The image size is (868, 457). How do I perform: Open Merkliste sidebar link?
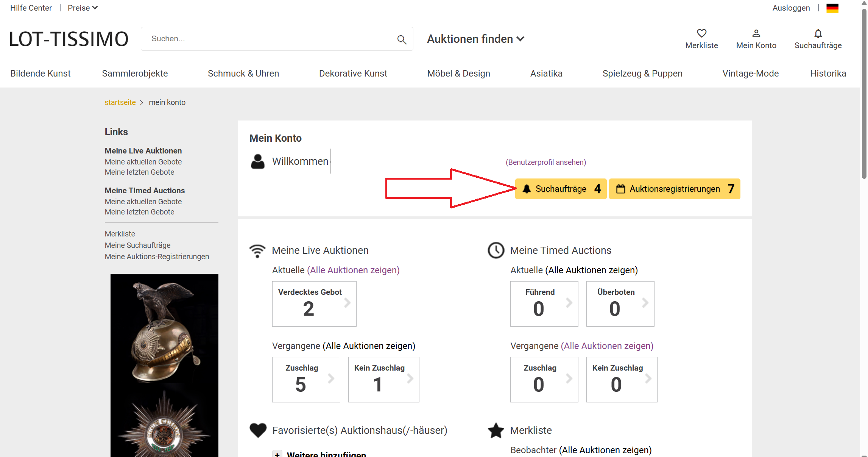coord(120,234)
